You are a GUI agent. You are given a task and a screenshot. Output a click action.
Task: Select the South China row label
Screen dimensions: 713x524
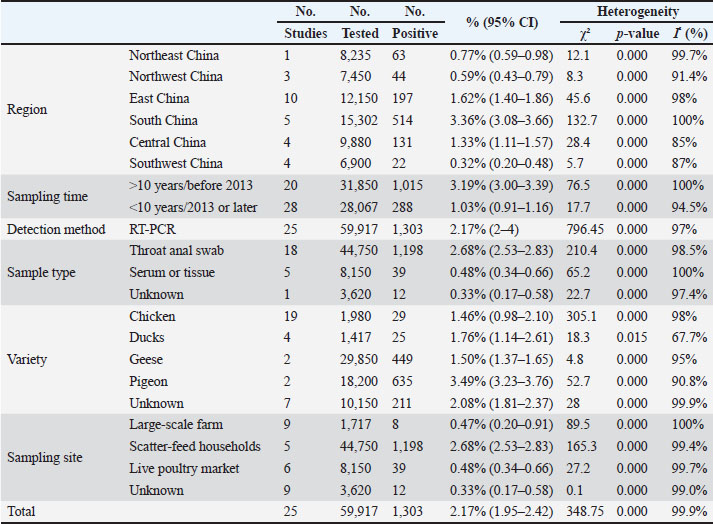tap(163, 120)
